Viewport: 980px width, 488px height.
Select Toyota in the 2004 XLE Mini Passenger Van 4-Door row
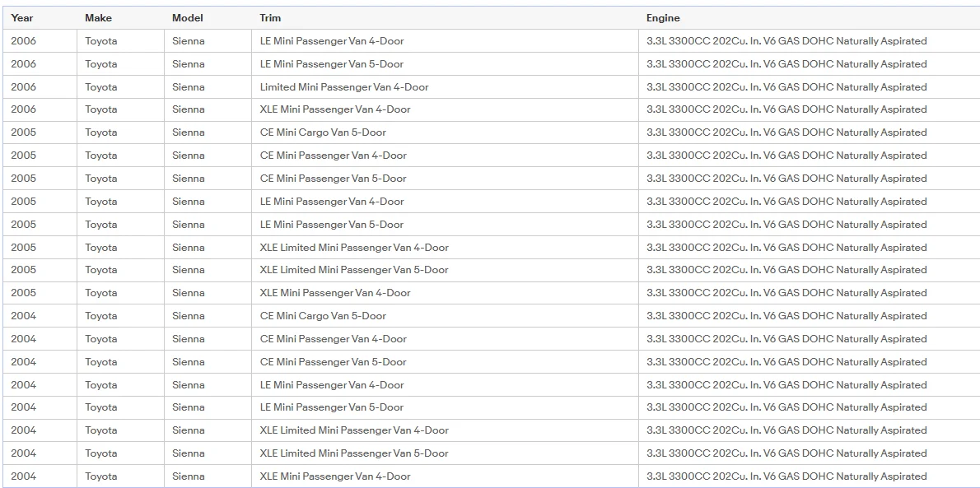point(100,476)
